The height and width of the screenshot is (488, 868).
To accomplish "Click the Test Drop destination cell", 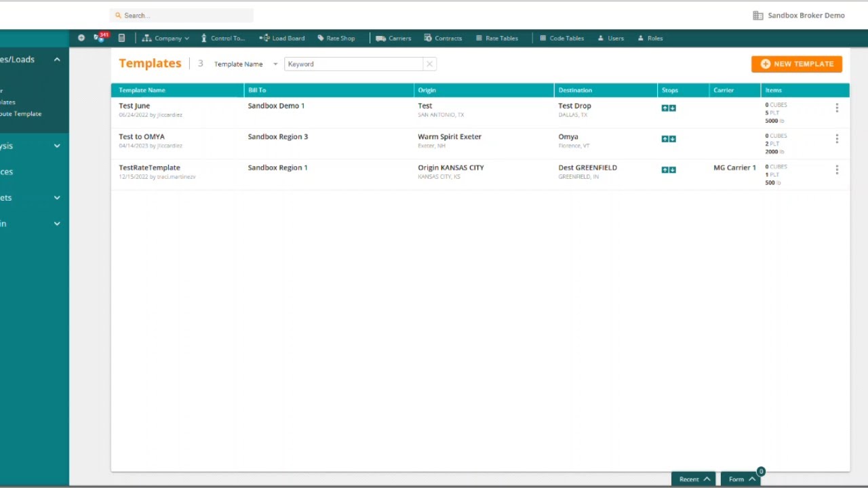I will point(574,106).
